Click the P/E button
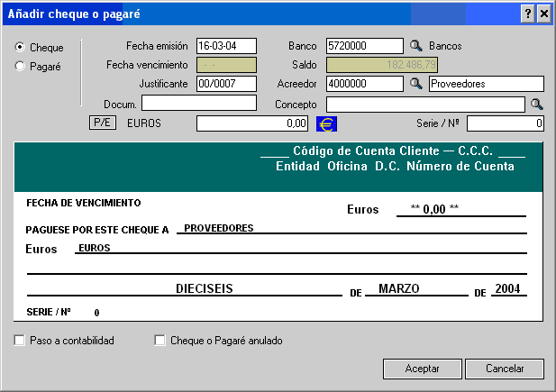The image size is (556, 392). 100,123
